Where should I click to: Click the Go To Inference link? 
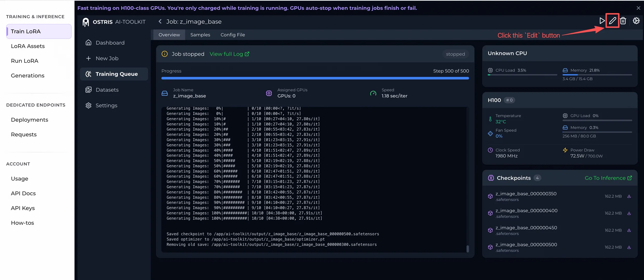608,178
